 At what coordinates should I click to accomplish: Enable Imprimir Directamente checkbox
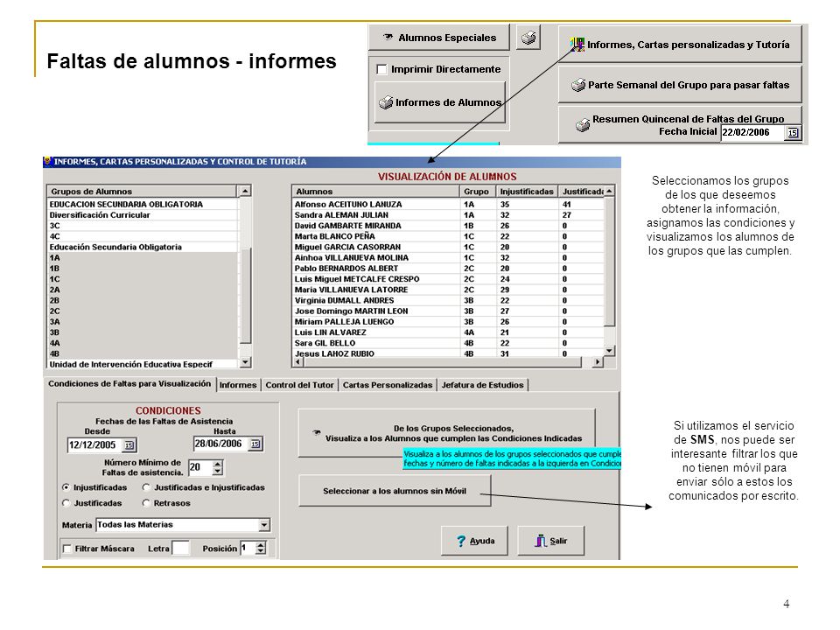382,70
